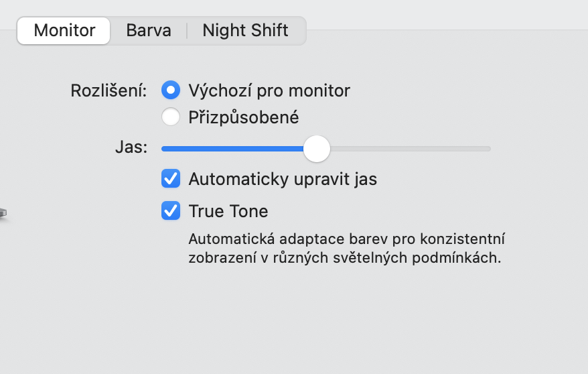588x374 pixels.
Task: Switch to the Barva tab
Action: (x=148, y=31)
